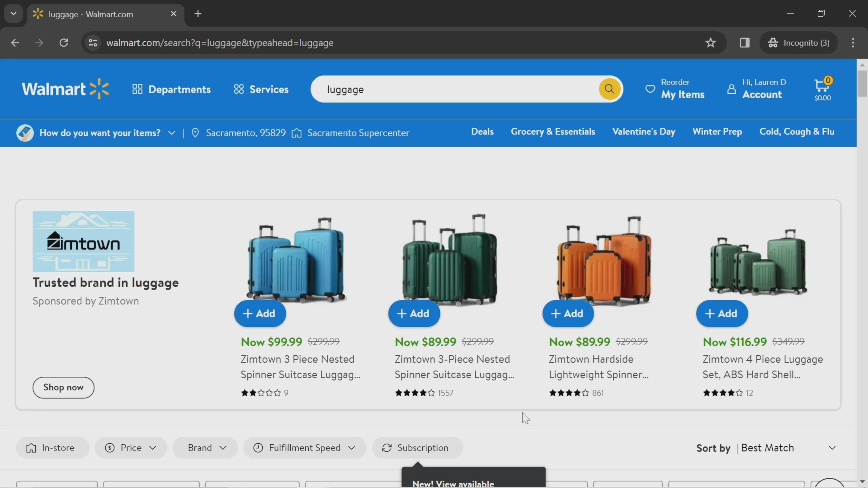
Task: Add the orange Zimtown Hardside luggage
Action: 568,314
